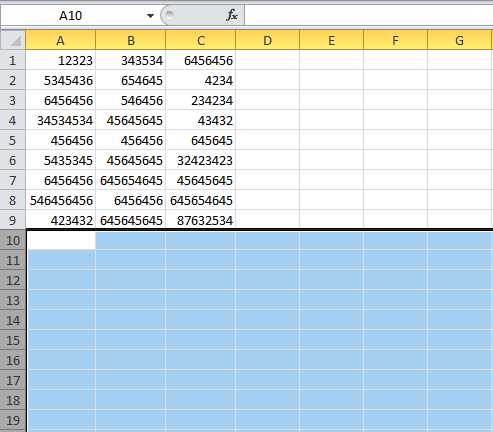This screenshot has height=432, width=493.
Task: Click cell B6 with 45645645
Action: pos(131,160)
